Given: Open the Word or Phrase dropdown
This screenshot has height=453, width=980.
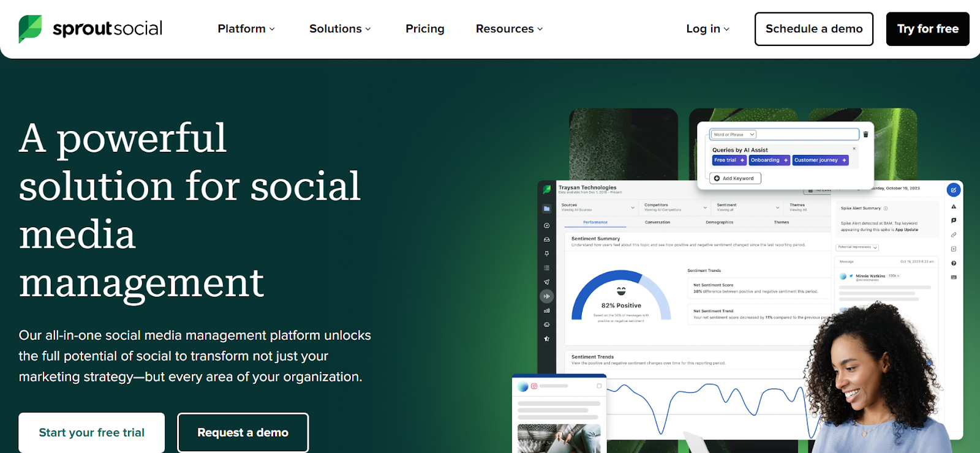Looking at the screenshot, I should [734, 135].
